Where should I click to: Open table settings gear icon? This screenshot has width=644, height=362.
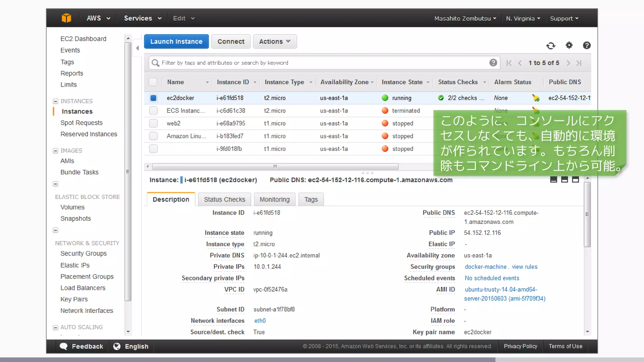[x=569, y=46]
